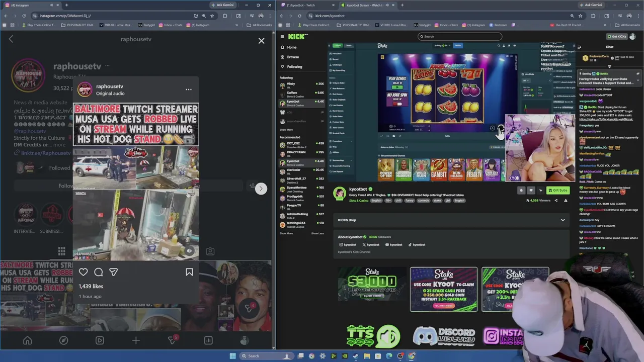Report the stream with warning icon
The height and width of the screenshot is (362, 644).
tap(566, 201)
